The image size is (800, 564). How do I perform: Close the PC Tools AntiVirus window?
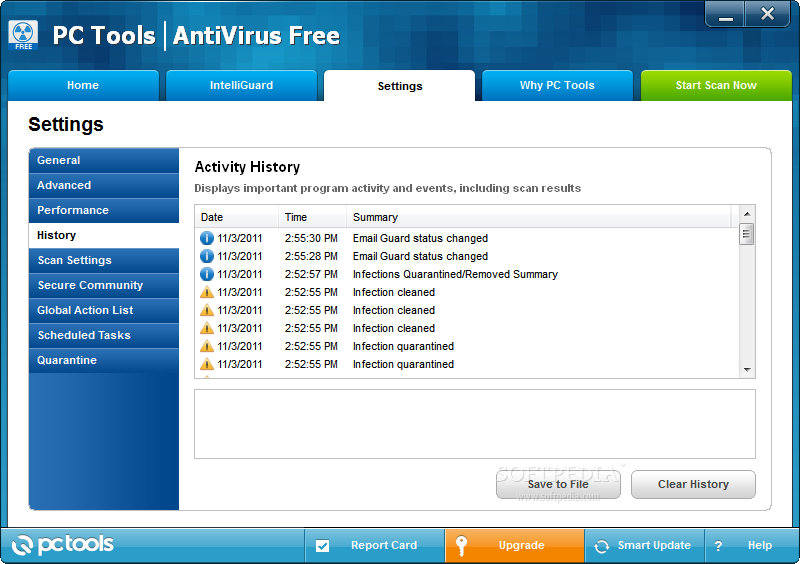pyautogui.click(x=767, y=14)
